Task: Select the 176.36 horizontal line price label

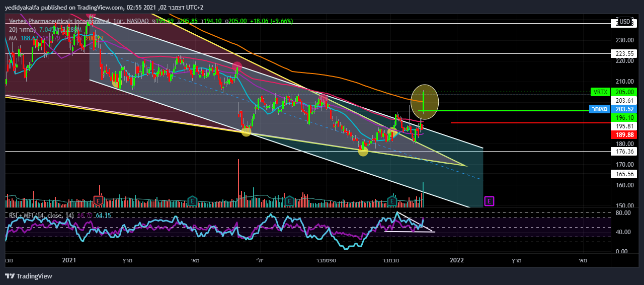Action: tap(624, 151)
